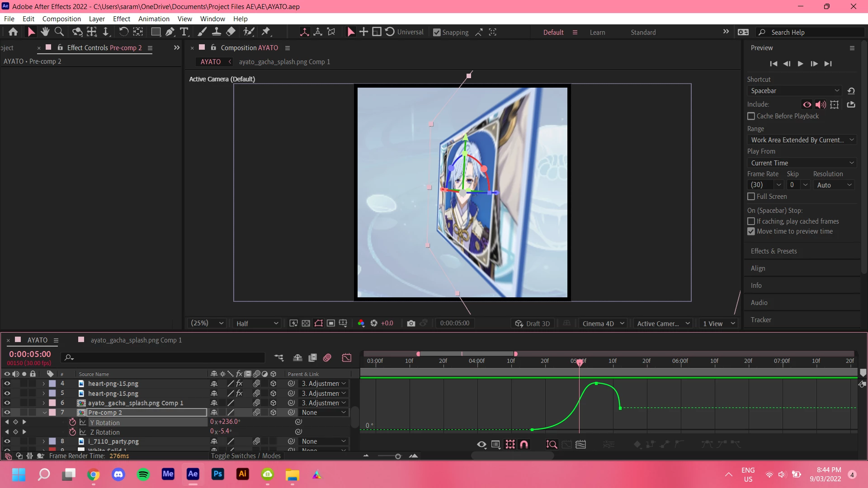Screen dimensions: 868x488
Task: Expand the i_7110_party.png layer properties
Action: 43,441
